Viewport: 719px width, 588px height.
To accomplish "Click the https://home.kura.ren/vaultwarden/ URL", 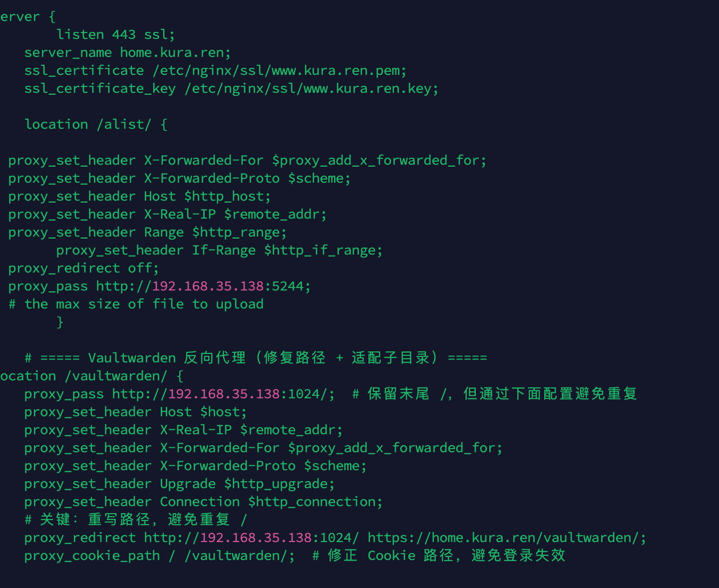I will point(506,538).
